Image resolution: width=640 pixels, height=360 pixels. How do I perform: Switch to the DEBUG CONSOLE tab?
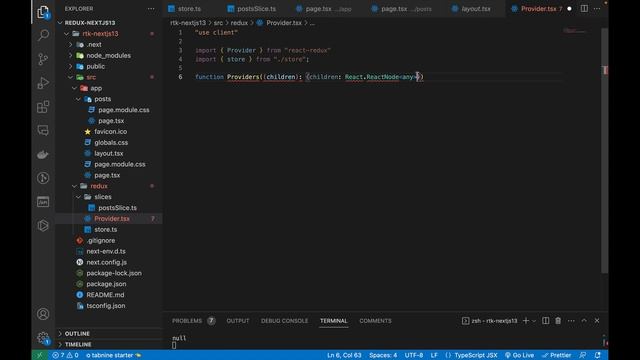tap(284, 321)
